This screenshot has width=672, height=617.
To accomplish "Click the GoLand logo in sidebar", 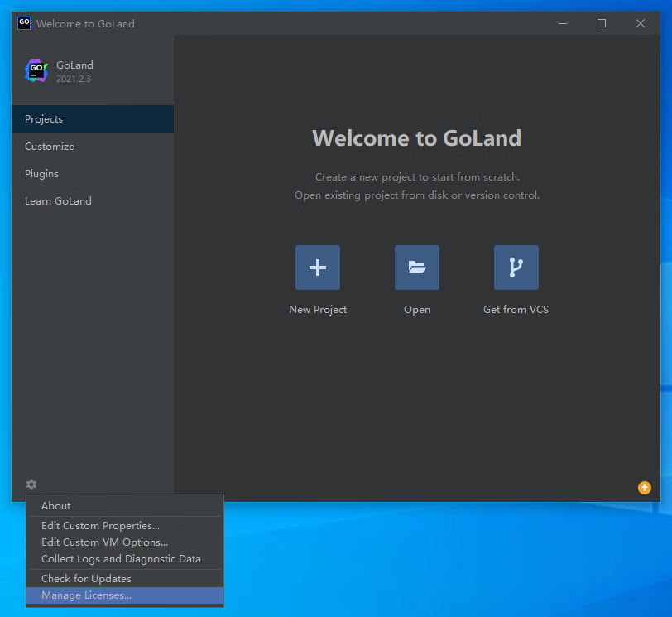I will pos(36,71).
